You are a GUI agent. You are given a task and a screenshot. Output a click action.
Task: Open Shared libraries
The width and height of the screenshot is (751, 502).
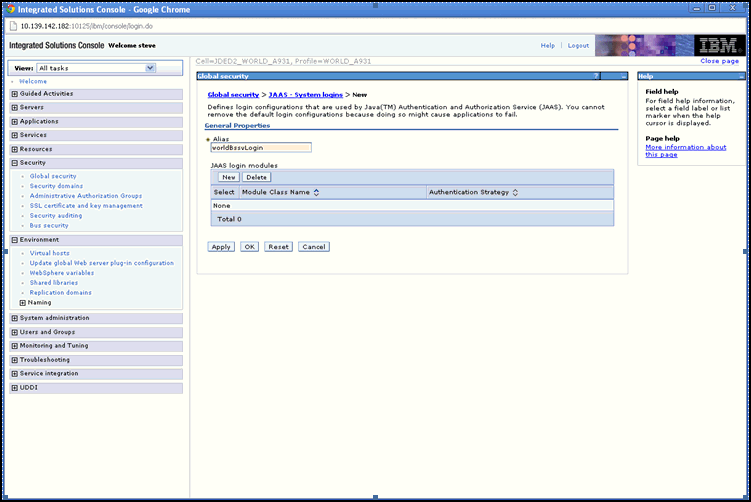[54, 283]
